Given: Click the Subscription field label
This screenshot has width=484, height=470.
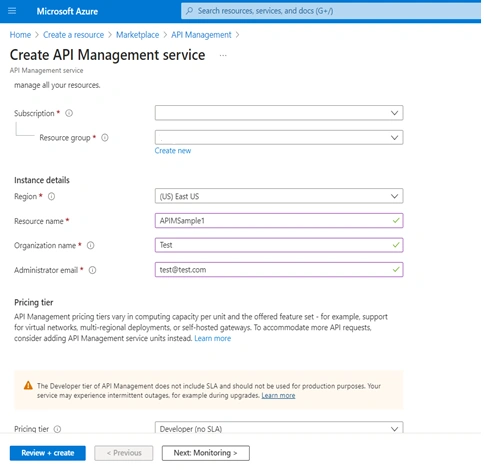Looking at the screenshot, I should [x=34, y=113].
